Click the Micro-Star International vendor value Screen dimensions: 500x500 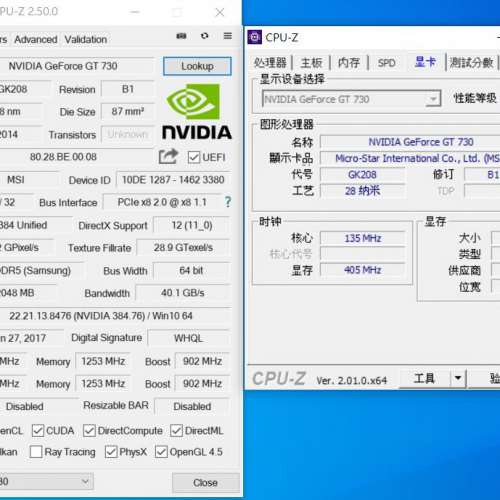click(x=410, y=158)
